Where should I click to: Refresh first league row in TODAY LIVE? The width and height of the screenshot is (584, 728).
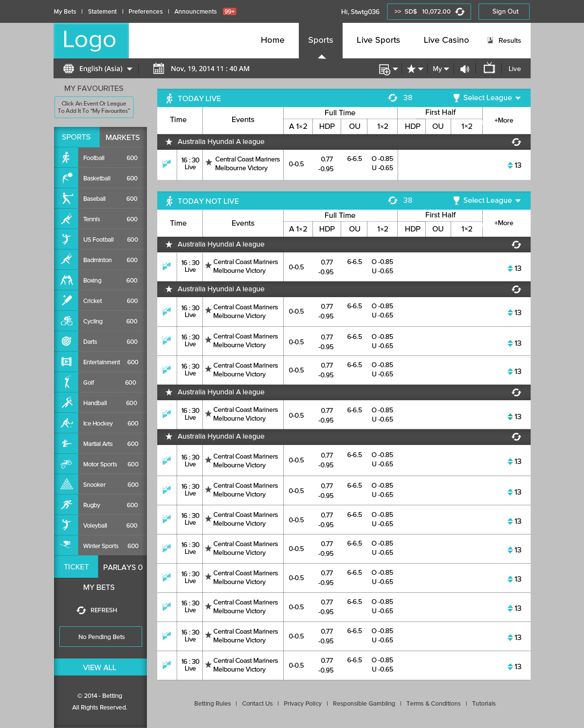coord(516,142)
